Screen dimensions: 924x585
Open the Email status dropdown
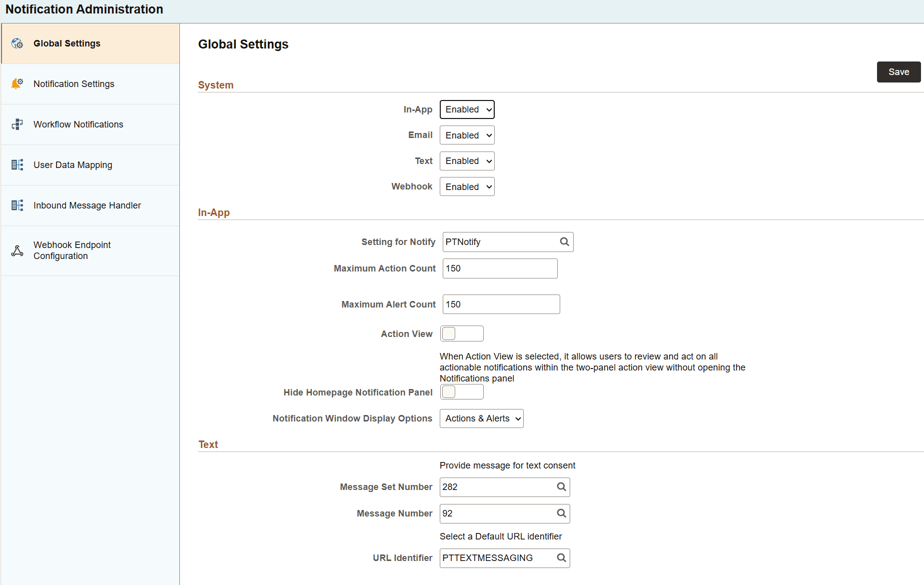pos(467,135)
